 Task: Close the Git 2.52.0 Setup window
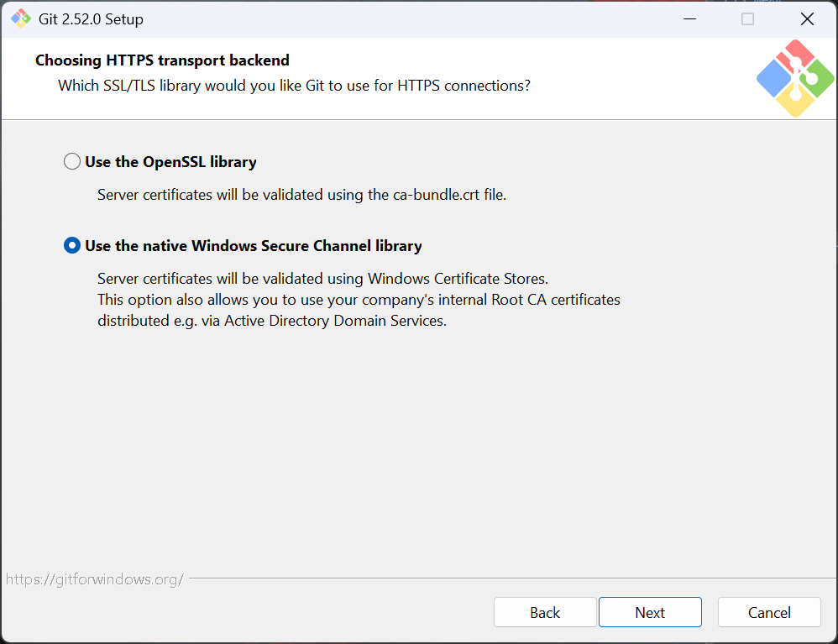point(807,18)
